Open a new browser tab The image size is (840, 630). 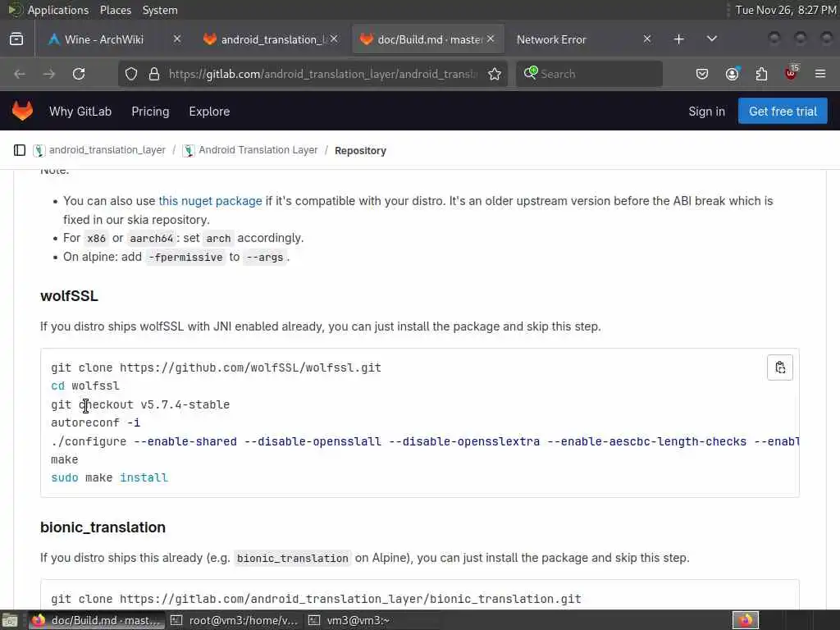678,39
